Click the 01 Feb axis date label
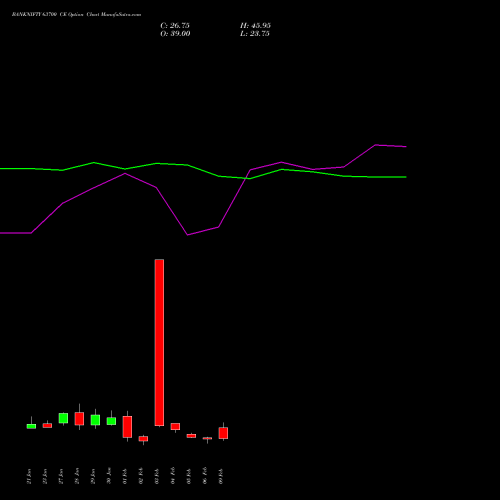 pyautogui.click(x=125, y=476)
